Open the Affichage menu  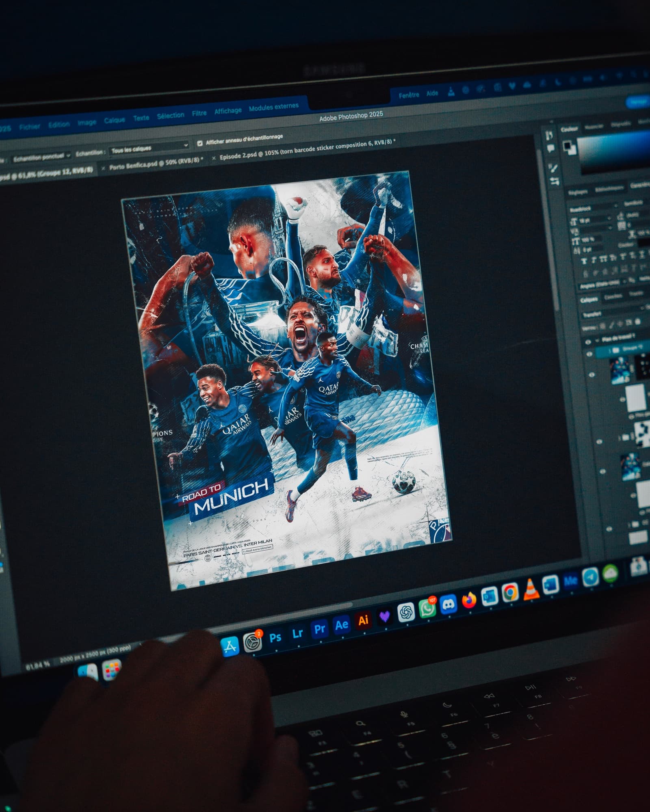[228, 110]
